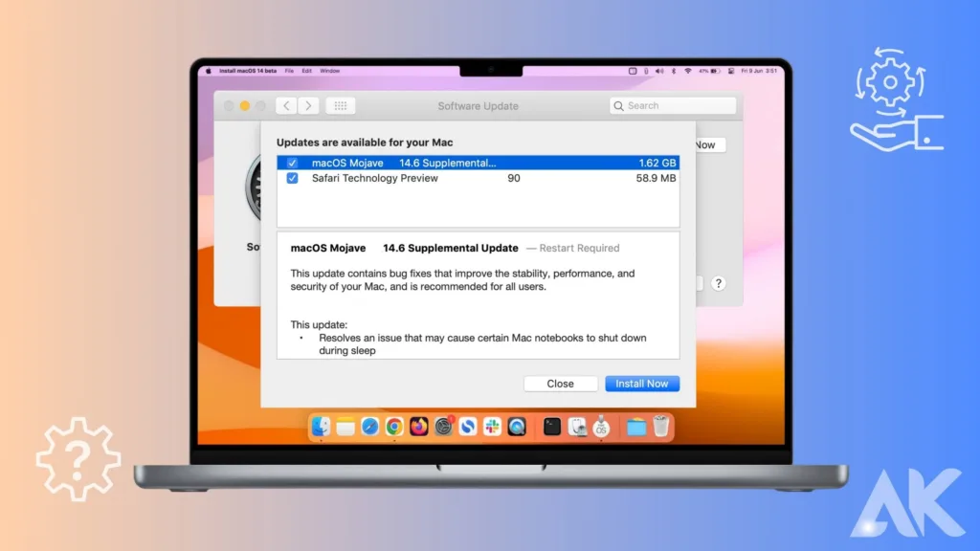Open Control Center in menu bar

point(730,71)
